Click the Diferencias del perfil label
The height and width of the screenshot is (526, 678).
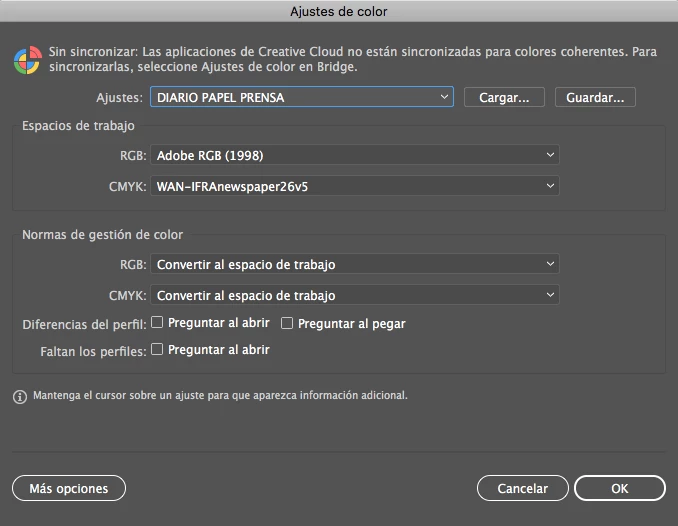84,324
